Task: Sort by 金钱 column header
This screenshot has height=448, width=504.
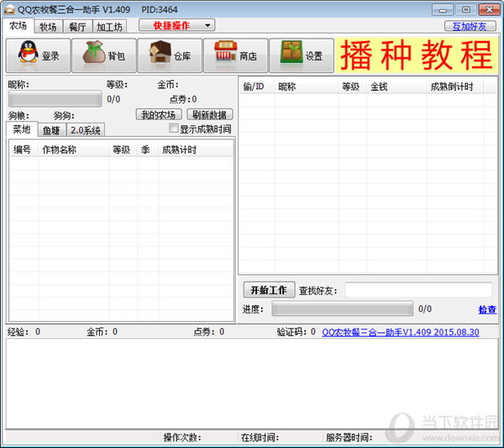Action: pyautogui.click(x=396, y=87)
